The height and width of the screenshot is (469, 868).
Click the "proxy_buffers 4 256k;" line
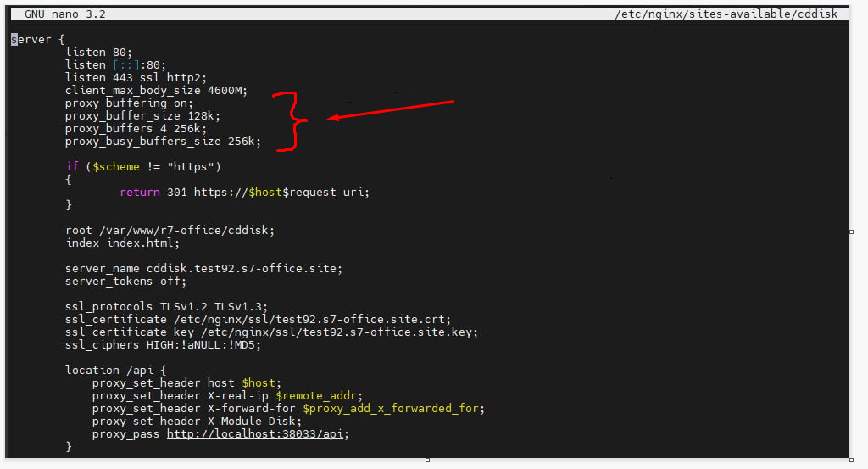tap(135, 128)
